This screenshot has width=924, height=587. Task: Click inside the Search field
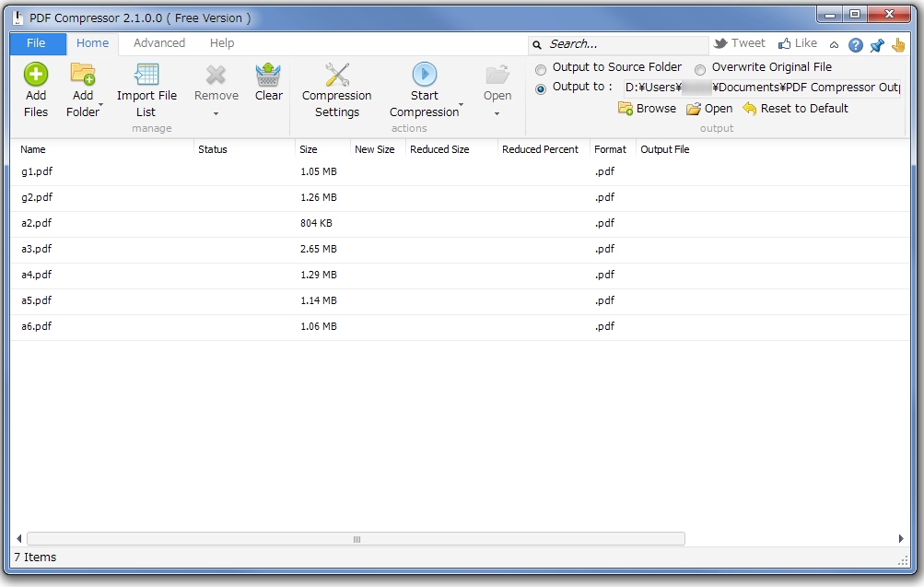[x=617, y=43]
